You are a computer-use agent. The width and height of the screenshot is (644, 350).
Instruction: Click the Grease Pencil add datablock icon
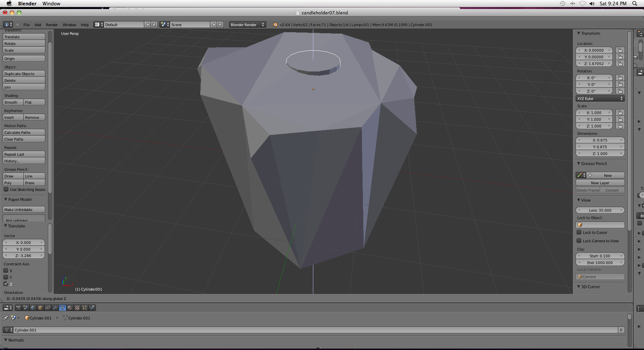coord(590,176)
